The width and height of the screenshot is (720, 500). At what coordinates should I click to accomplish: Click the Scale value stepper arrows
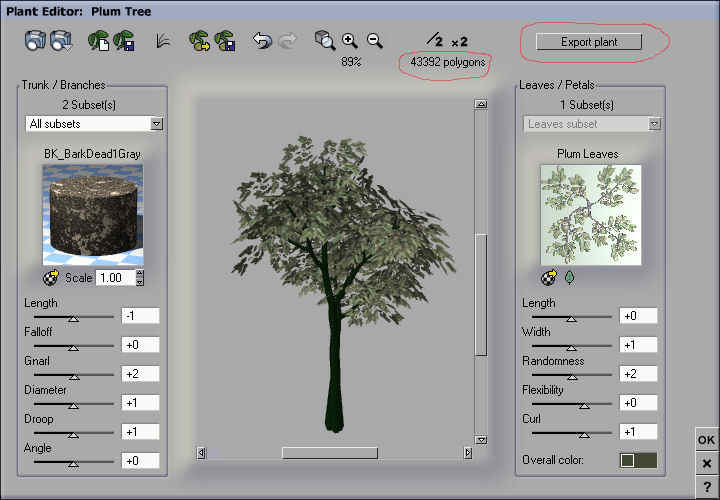pyautogui.click(x=140, y=277)
